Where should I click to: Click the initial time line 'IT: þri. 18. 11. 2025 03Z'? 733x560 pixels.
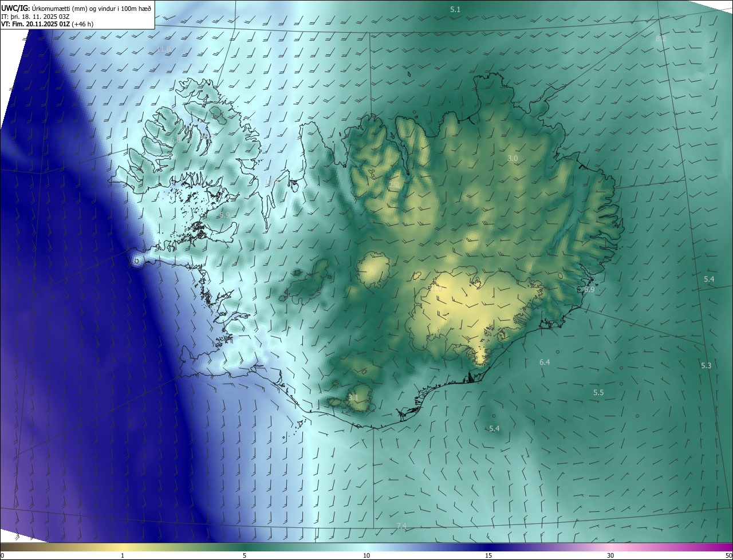36,16
